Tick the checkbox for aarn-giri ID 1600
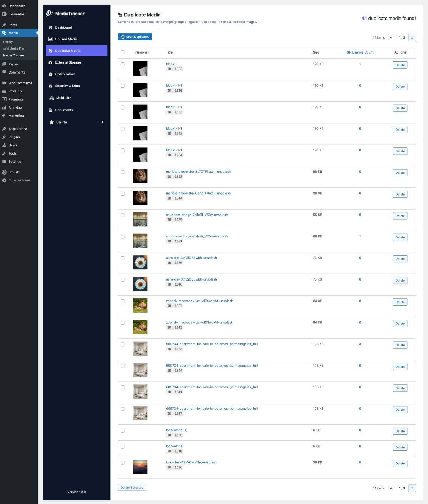 [123, 258]
